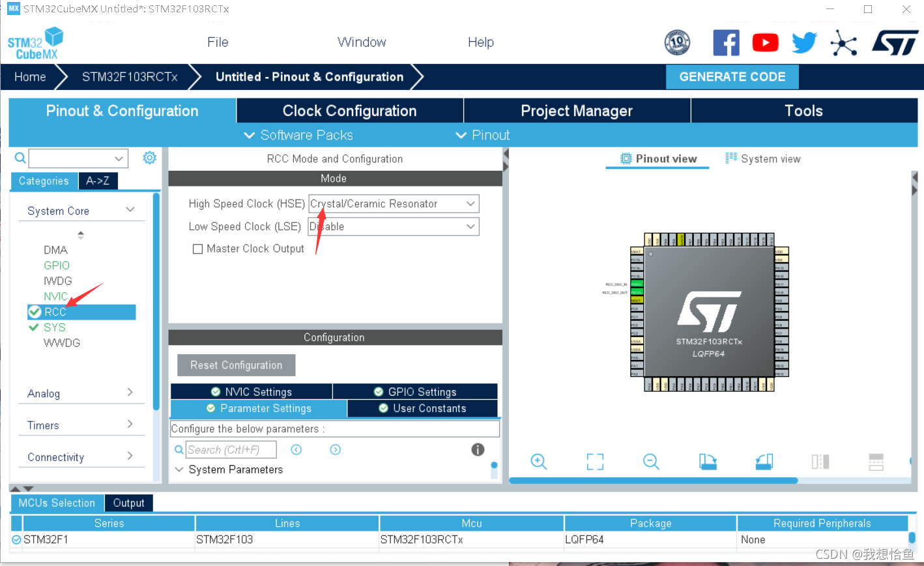This screenshot has width=924, height=566.
Task: Switch to the Tools tab
Action: coord(803,111)
